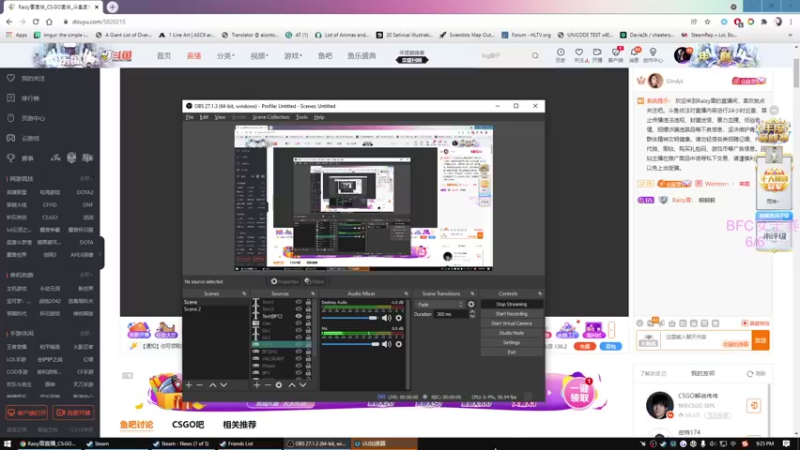
Task: Open Settings from OBS Controls
Action: [511, 343]
